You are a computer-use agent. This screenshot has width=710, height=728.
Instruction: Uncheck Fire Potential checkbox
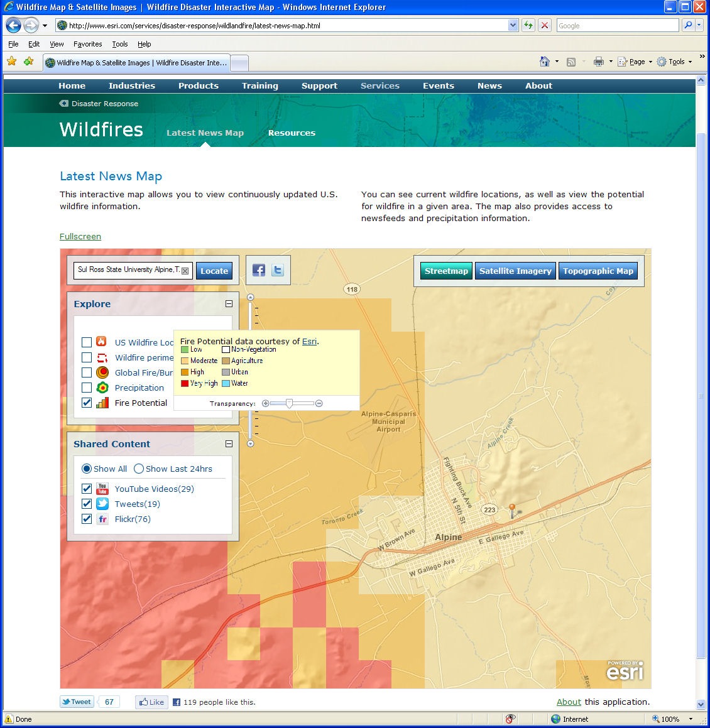click(86, 403)
